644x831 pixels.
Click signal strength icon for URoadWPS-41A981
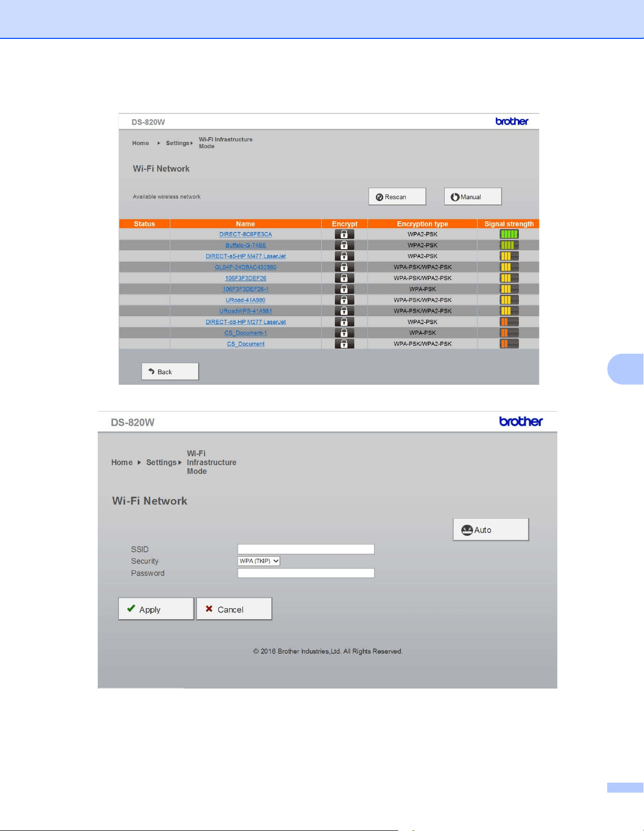(509, 311)
